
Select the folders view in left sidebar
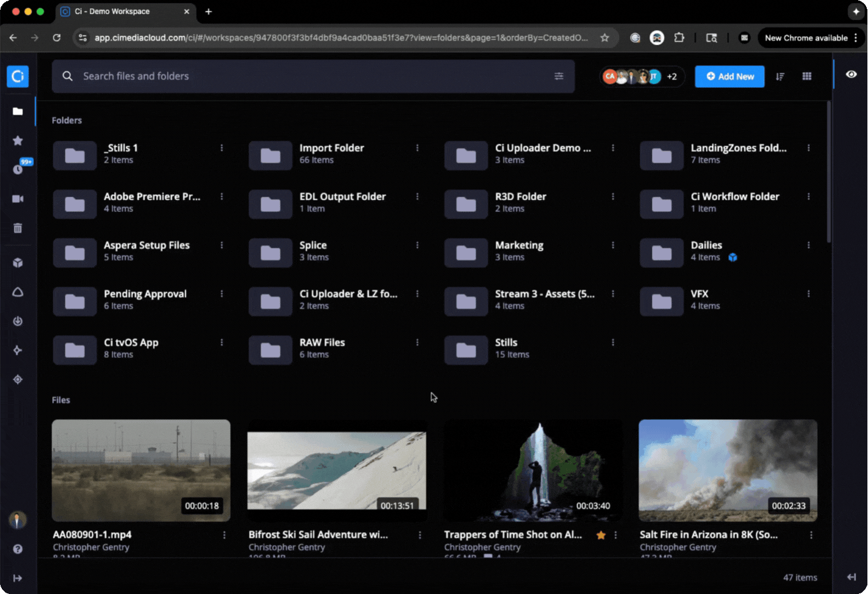[x=18, y=112]
